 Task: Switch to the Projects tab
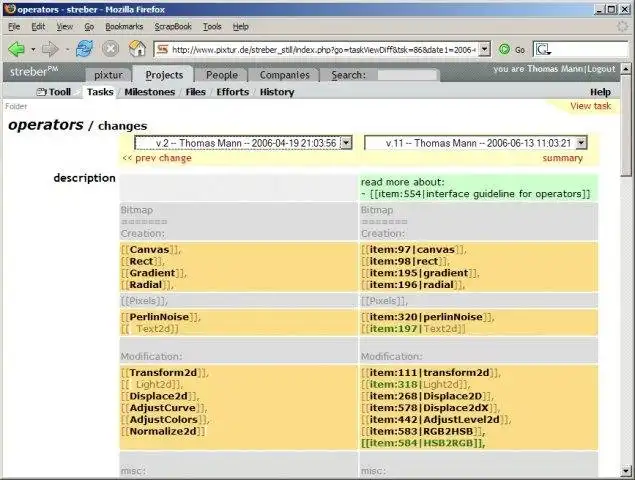click(164, 75)
